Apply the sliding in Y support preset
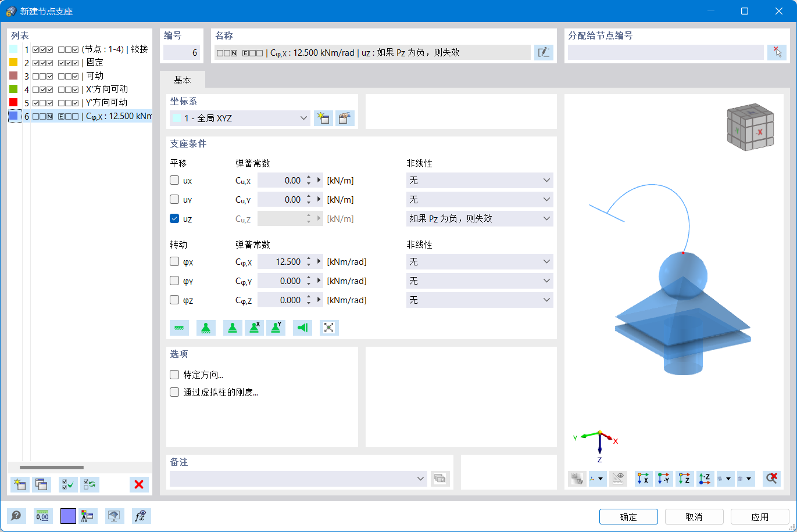Viewport: 797px width, 532px height. (x=276, y=328)
